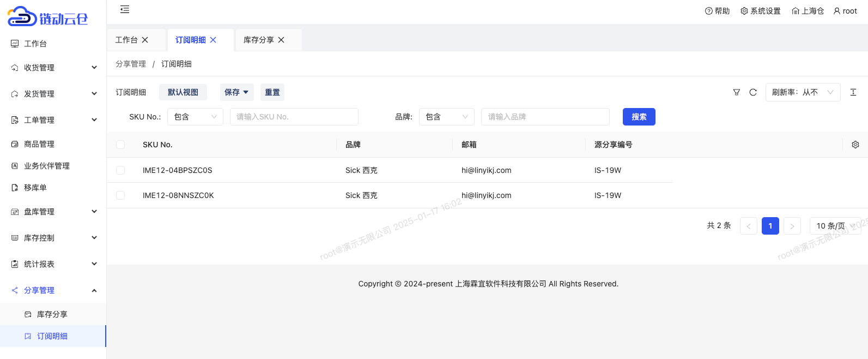Open System Settings in the top bar
Screen dimensions: 868x359
pyautogui.click(x=761, y=11)
